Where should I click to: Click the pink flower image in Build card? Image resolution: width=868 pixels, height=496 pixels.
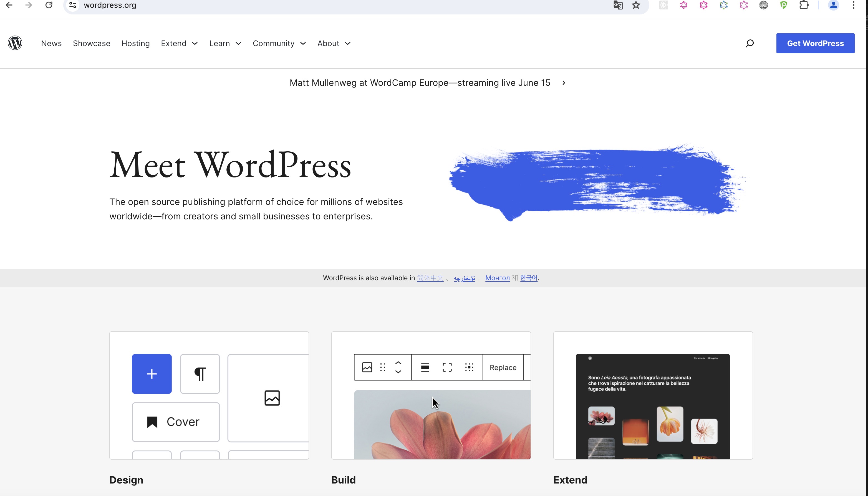442,424
